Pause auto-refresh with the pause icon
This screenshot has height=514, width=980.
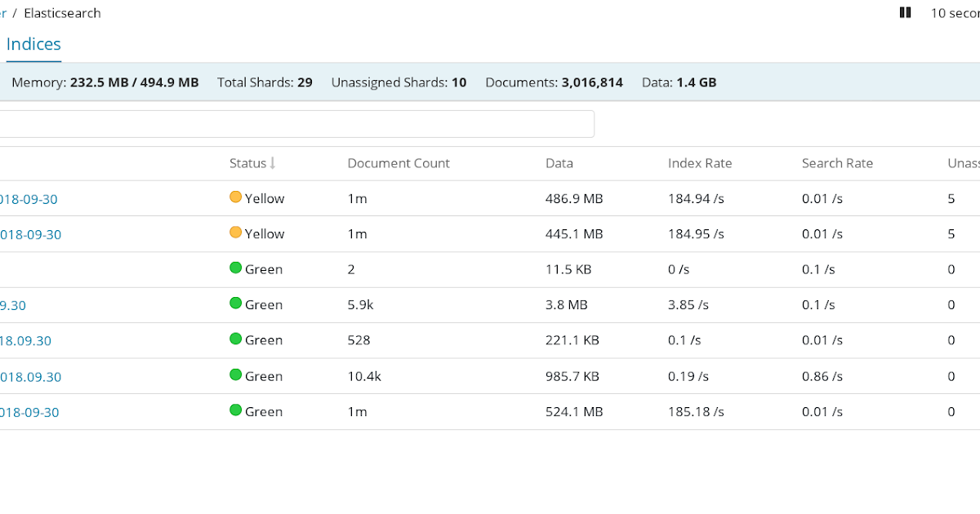[x=905, y=12]
